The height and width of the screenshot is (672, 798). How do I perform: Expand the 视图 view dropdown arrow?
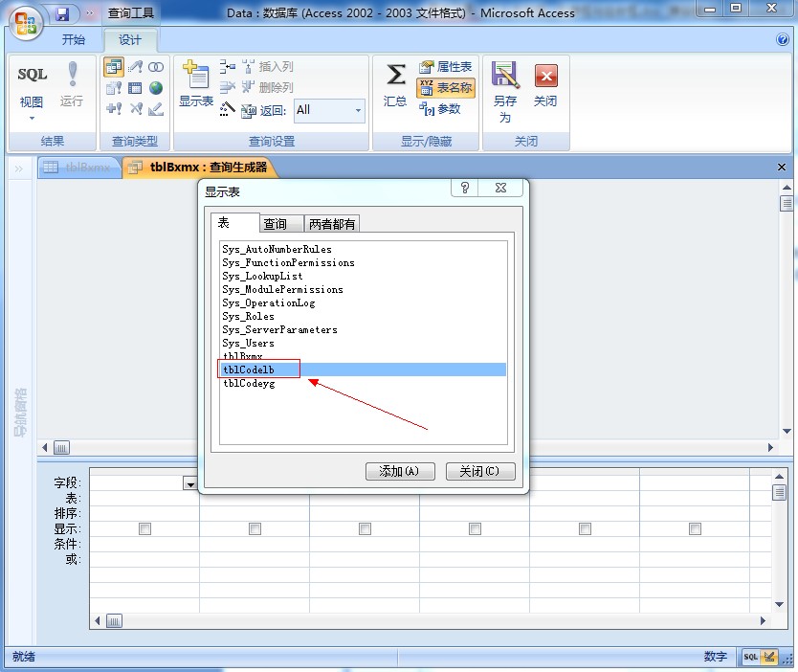(32, 118)
